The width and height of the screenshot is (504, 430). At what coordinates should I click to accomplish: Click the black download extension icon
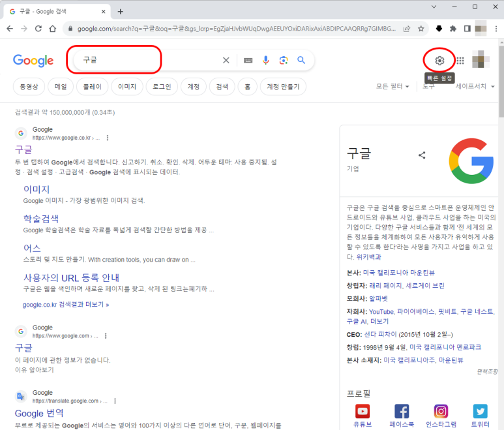click(439, 29)
